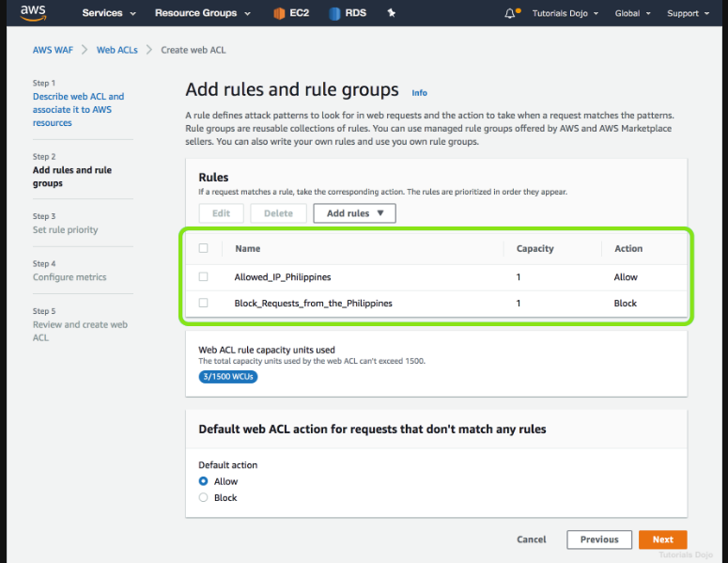This screenshot has width=728, height=563.
Task: Click the Block_Requests_from_the_Philippines rule name
Action: coord(314,304)
